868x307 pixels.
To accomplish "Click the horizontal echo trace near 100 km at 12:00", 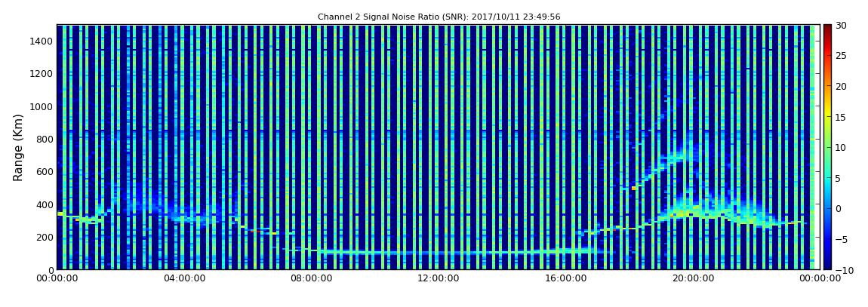I will [x=437, y=252].
